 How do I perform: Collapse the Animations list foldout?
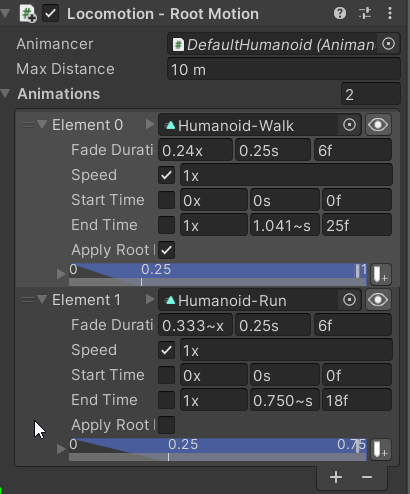(x=6, y=93)
